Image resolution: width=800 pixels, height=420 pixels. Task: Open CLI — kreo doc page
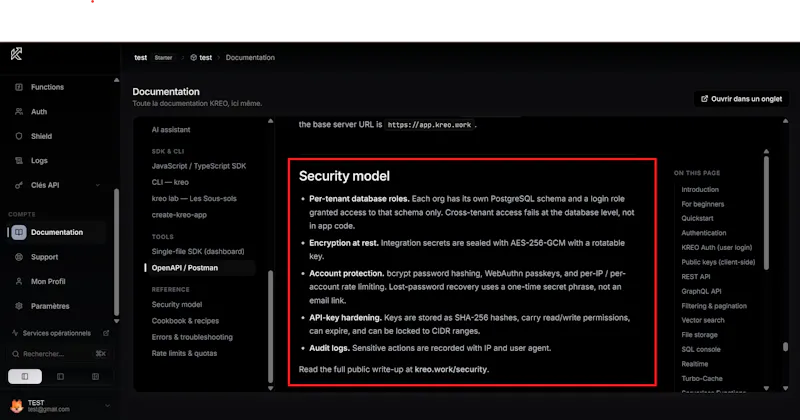pyautogui.click(x=170, y=182)
